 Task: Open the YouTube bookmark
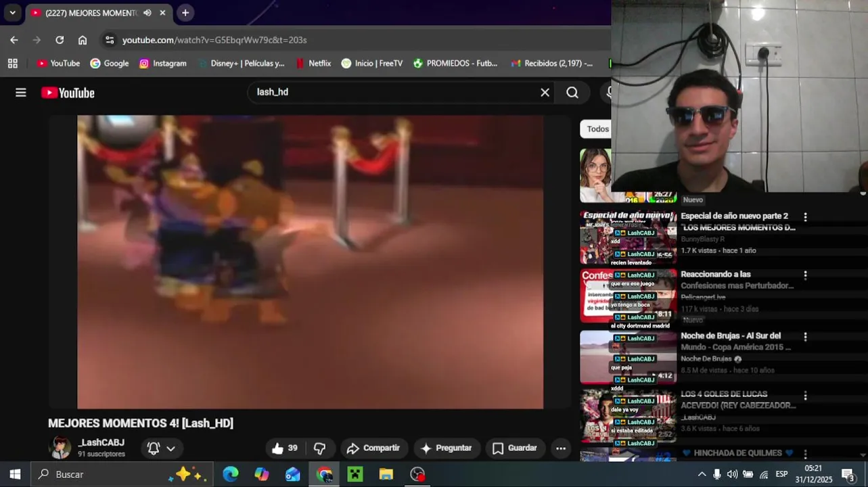58,63
